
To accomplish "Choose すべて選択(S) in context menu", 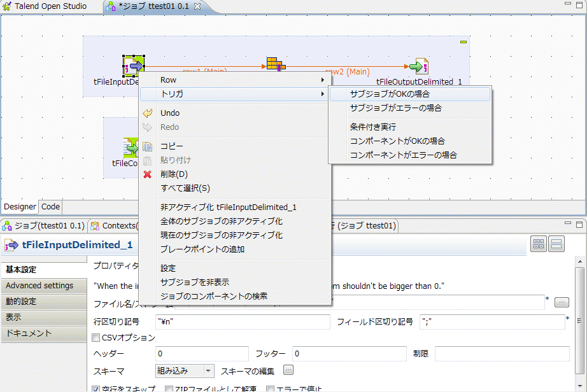I will (235, 188).
